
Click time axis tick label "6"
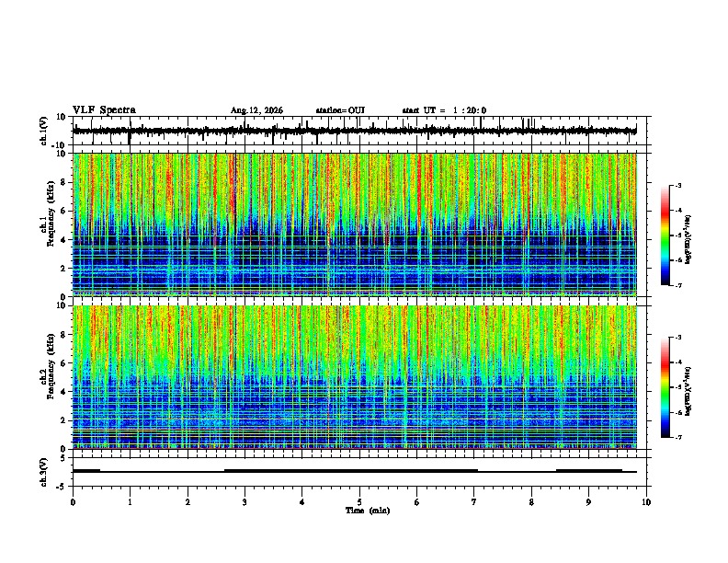pos(417,502)
